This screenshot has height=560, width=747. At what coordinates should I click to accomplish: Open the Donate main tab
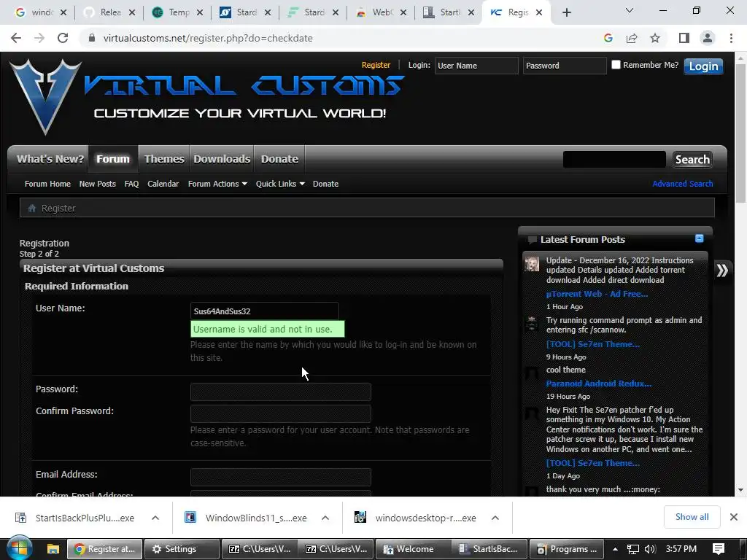[279, 159]
